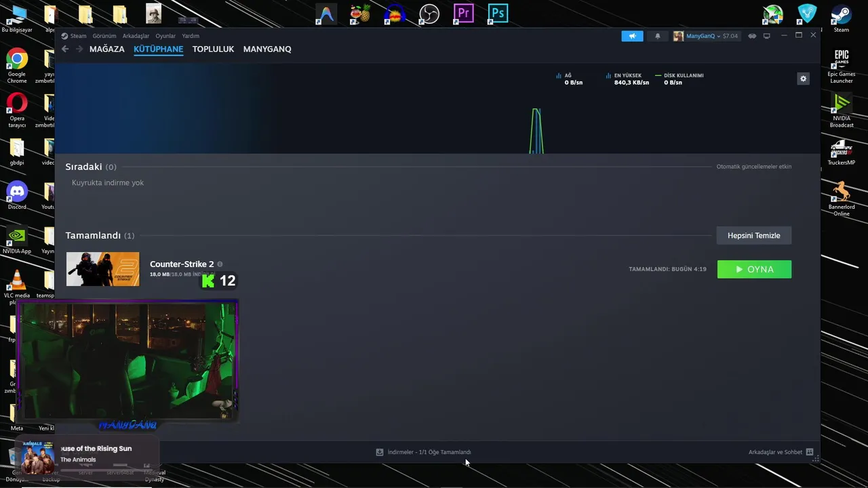Open the Epic Games Launcher shortcut
Image resolution: width=868 pixels, height=488 pixels.
pyautogui.click(x=842, y=66)
